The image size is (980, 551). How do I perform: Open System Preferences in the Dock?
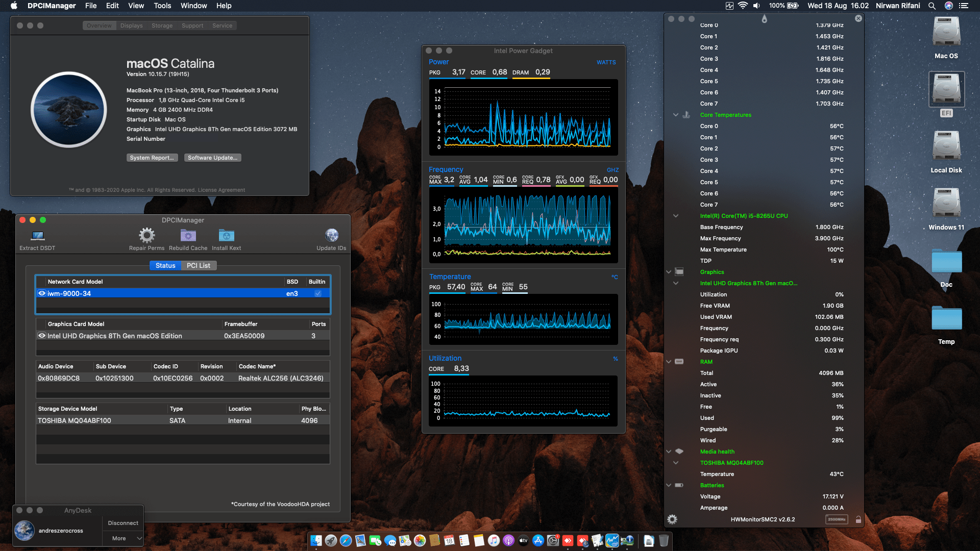click(553, 540)
